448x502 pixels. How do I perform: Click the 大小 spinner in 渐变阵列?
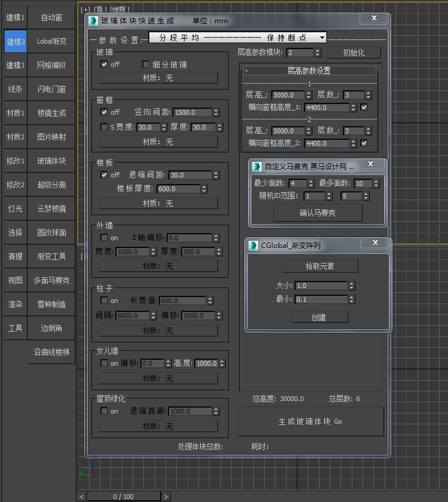[352, 286]
